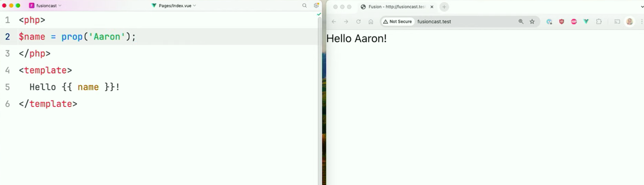Click the Hello Aaron! page text

click(356, 39)
